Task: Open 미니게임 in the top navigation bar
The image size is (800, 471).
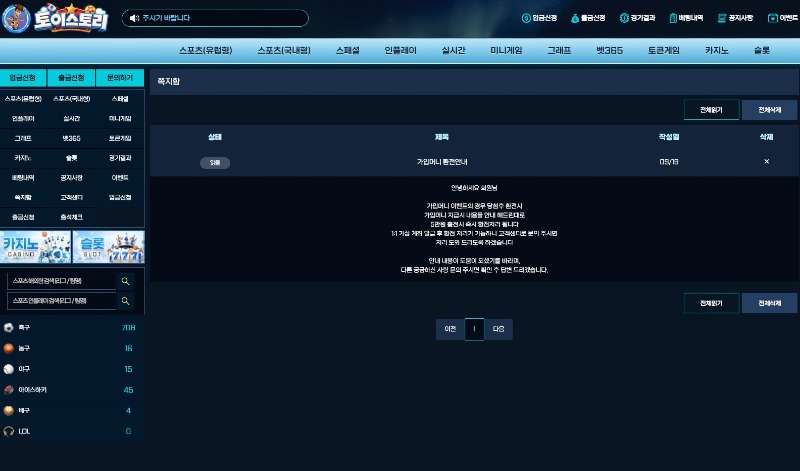Action: 506,51
